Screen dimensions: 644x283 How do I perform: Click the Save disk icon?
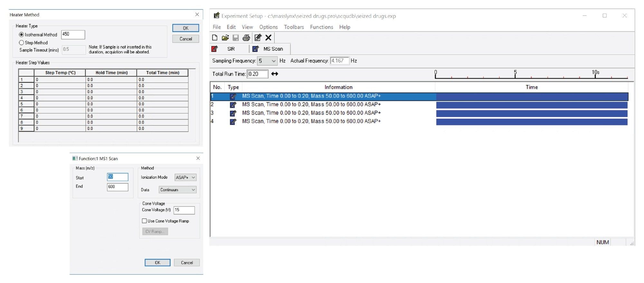point(236,38)
